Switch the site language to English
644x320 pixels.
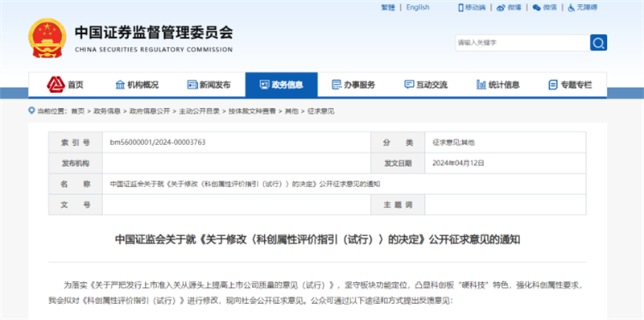[x=418, y=7]
